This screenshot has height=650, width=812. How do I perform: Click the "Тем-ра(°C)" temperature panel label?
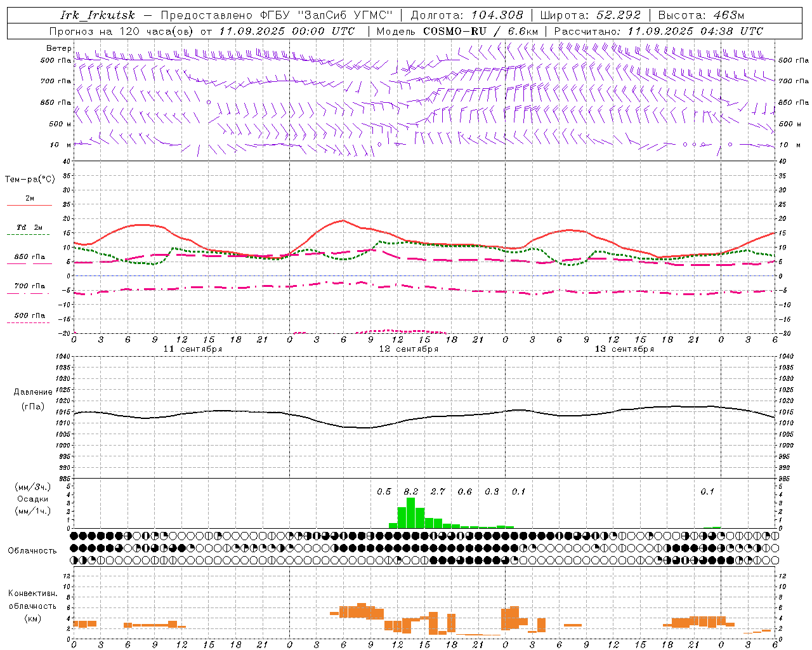(x=30, y=179)
